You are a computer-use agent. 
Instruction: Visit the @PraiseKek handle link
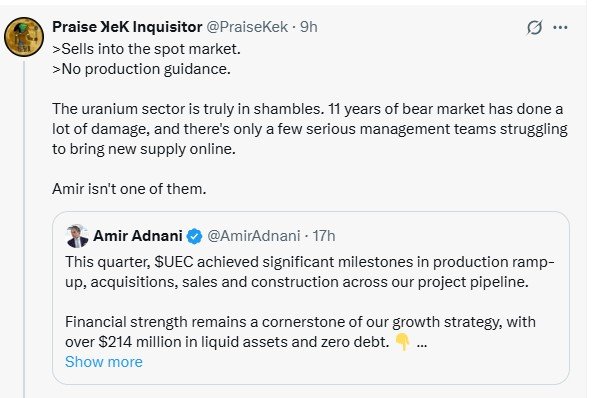247,27
